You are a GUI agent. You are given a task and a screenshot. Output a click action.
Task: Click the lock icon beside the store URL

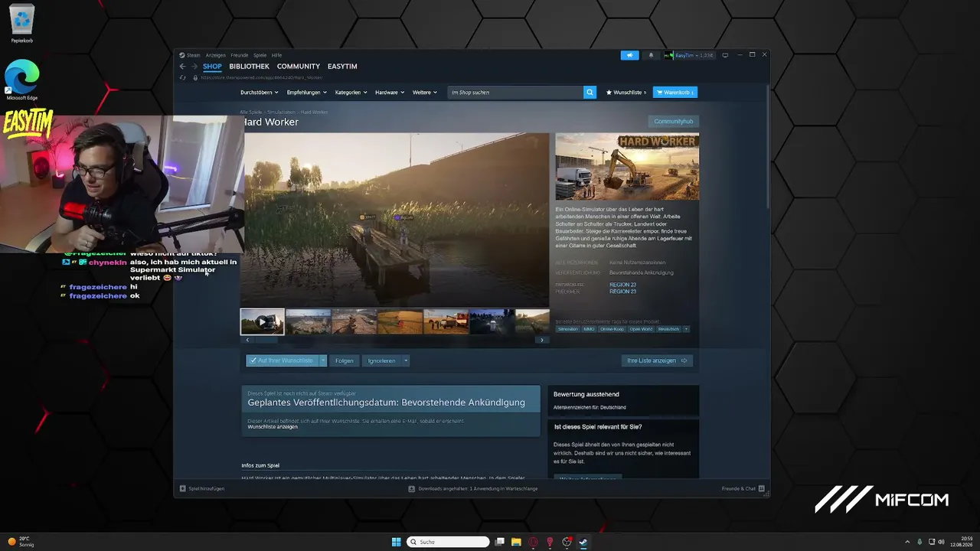[x=195, y=77]
